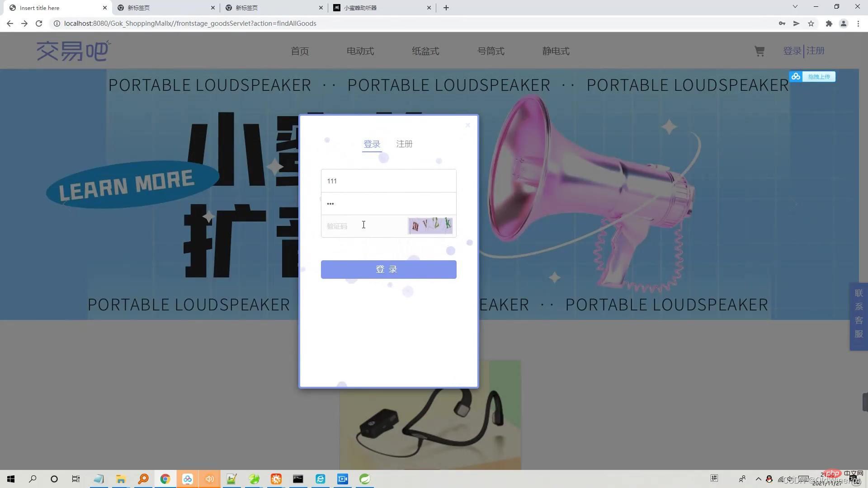Image resolution: width=868 pixels, height=488 pixels.
Task: Open 静电式 navigation menu item
Action: point(555,51)
